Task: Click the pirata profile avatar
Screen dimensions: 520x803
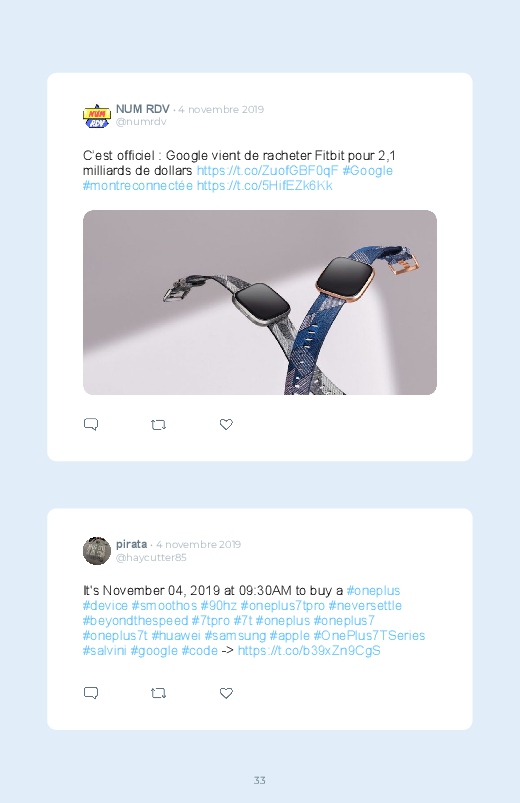Action: click(x=97, y=551)
